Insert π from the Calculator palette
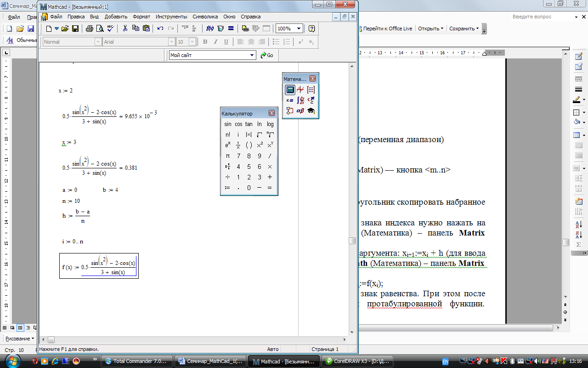The height and width of the screenshot is (368, 588). point(227,156)
